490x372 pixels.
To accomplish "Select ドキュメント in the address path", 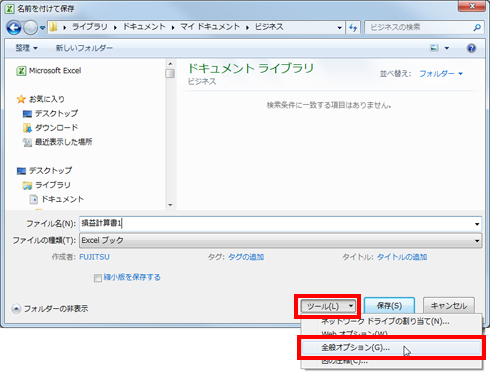I will (144, 27).
